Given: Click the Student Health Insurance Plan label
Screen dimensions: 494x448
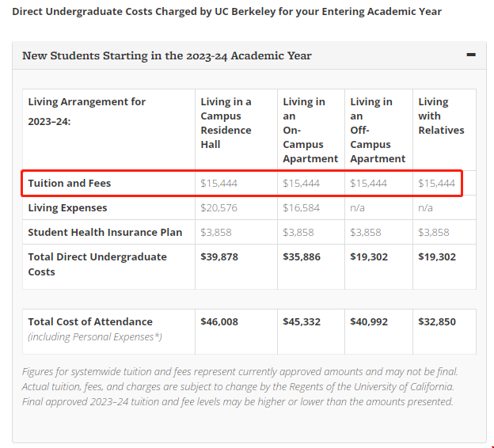Looking at the screenshot, I should [104, 232].
